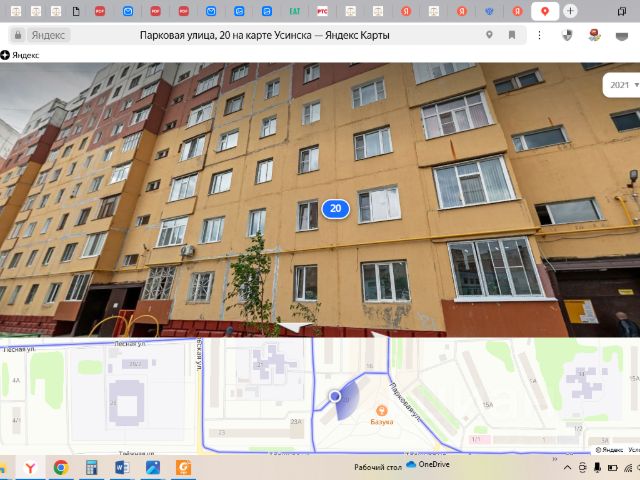Click the panorama position marker on the map
This screenshot has height=480, width=640.
[335, 396]
